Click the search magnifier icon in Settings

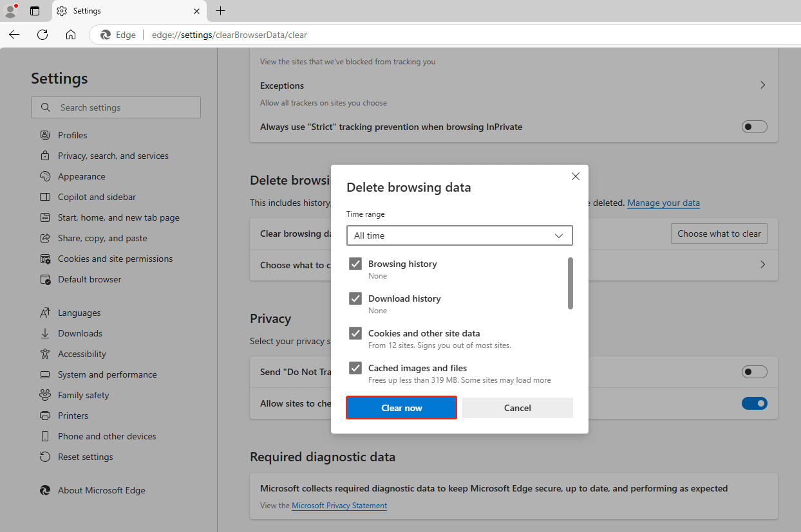46,107
